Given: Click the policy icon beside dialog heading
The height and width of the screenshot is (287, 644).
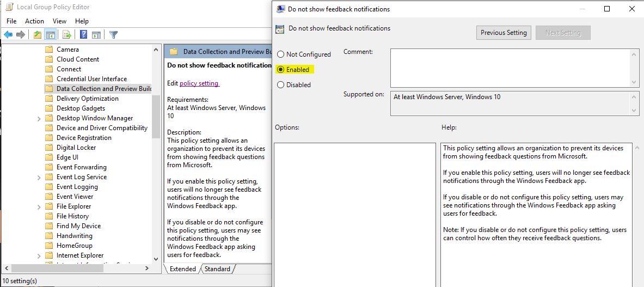Looking at the screenshot, I should tap(280, 29).
